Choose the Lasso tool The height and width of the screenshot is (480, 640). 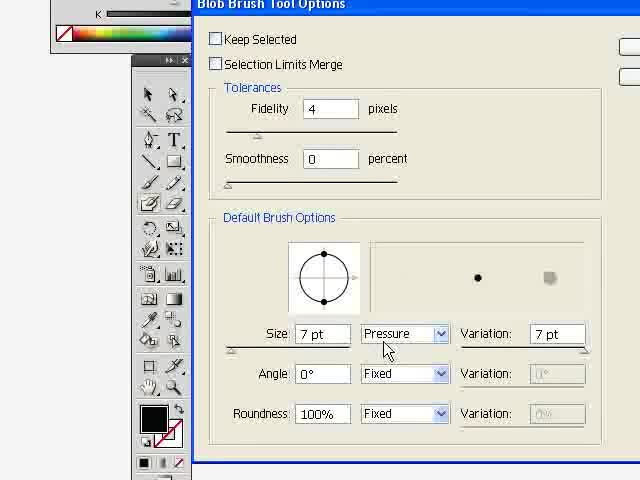point(173,115)
